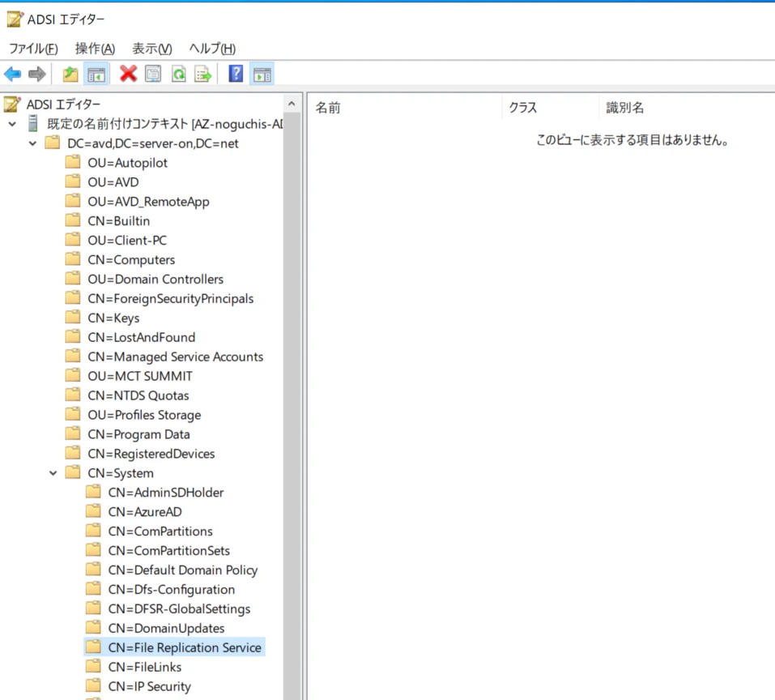
Task: Select the CN=DFSR-GlobalSettings node
Action: (x=179, y=608)
